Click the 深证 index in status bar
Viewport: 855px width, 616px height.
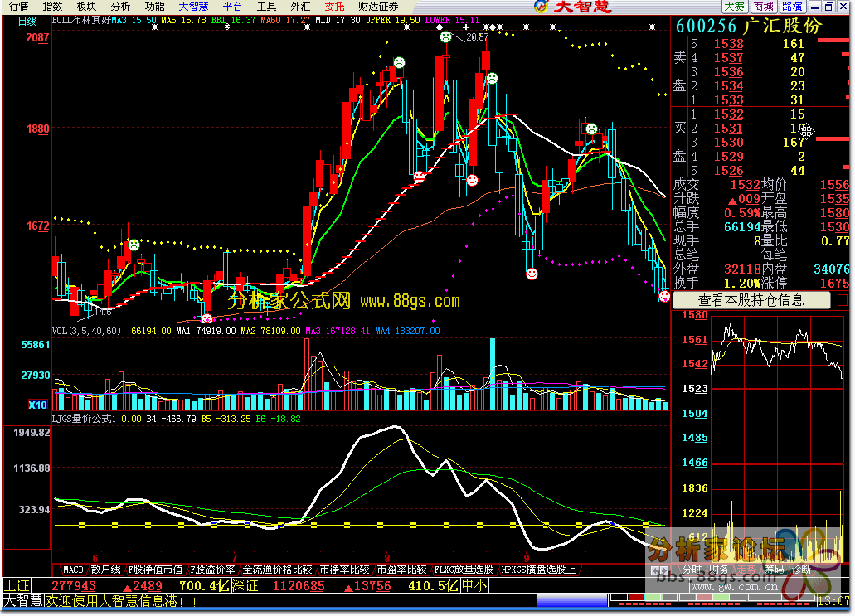point(245,586)
